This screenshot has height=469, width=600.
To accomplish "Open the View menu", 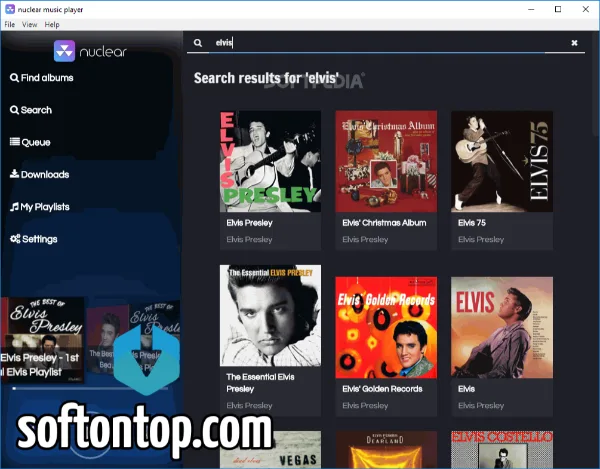I will (29, 24).
